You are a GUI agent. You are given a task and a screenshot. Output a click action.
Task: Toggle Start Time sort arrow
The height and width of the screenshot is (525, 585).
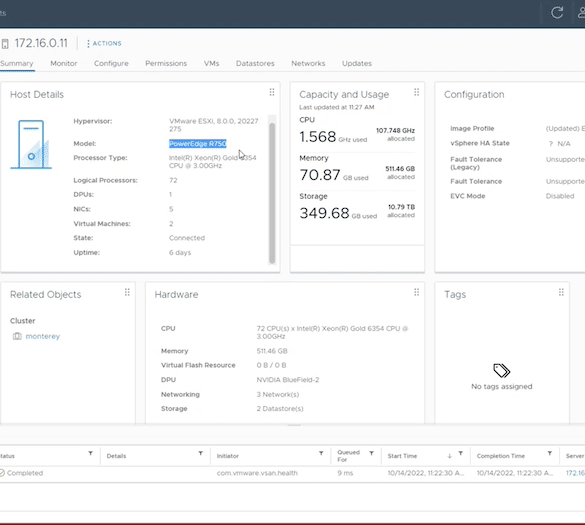click(x=450, y=456)
